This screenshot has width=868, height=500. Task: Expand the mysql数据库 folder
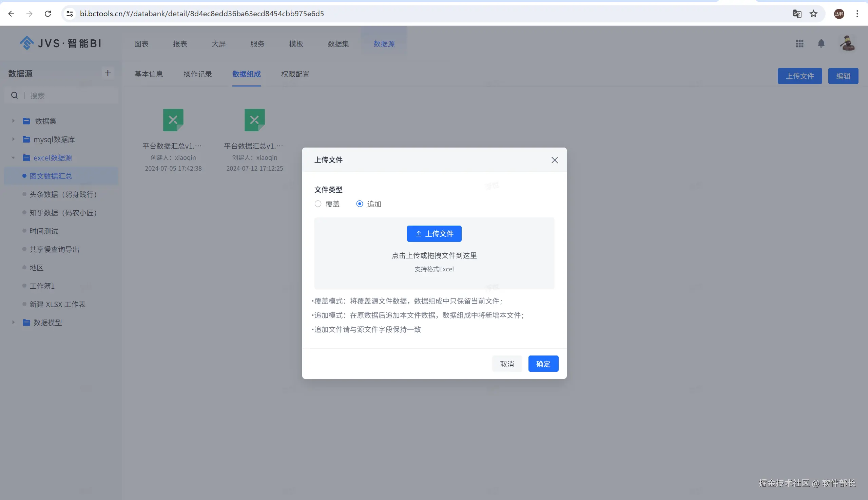point(13,139)
